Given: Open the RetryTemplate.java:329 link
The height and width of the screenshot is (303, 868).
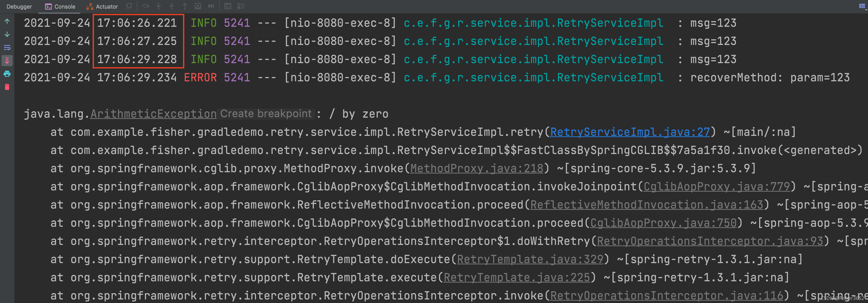Looking at the screenshot, I should coord(530,260).
